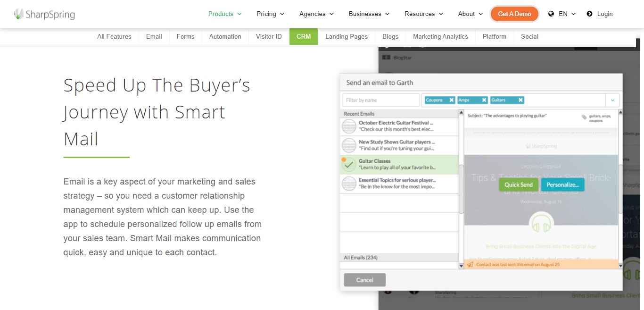Expand the Products menu
644x310 pixels.
[225, 14]
